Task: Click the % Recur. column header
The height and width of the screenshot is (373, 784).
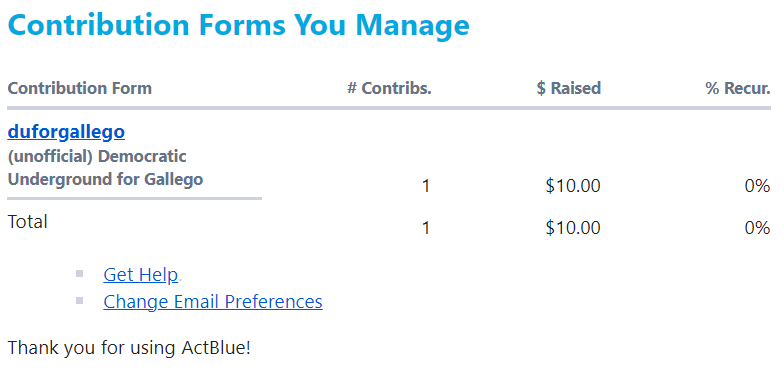Action: pos(738,88)
